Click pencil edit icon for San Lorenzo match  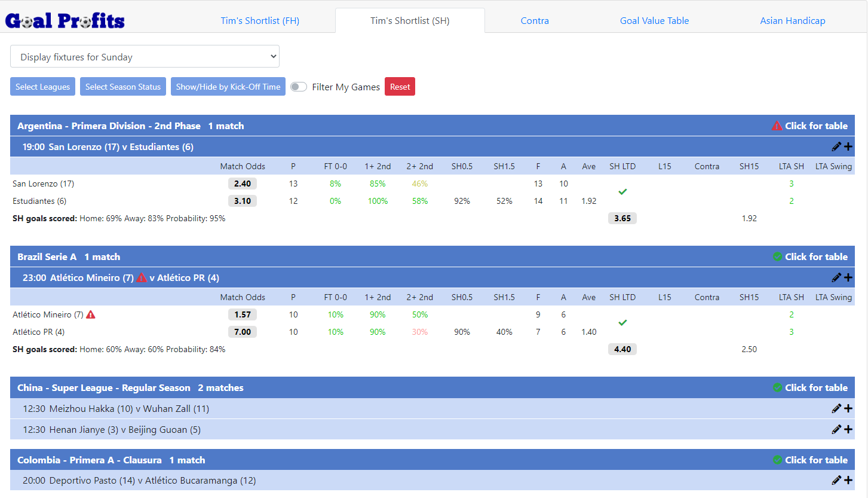(x=836, y=146)
